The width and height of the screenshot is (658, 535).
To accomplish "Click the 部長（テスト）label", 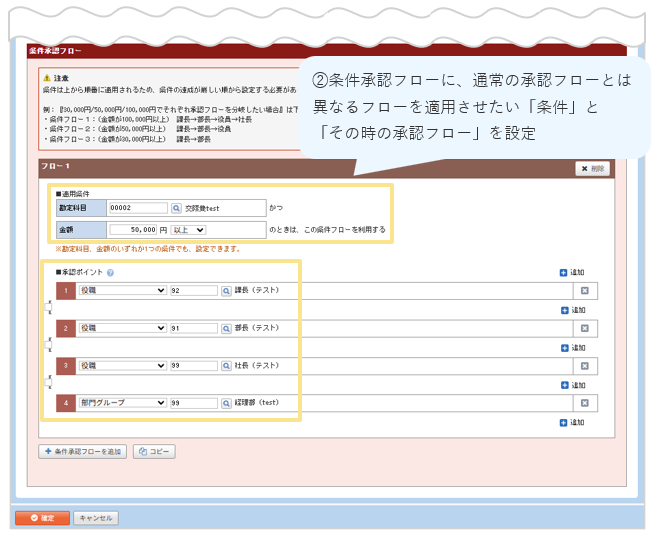I will tap(257, 328).
